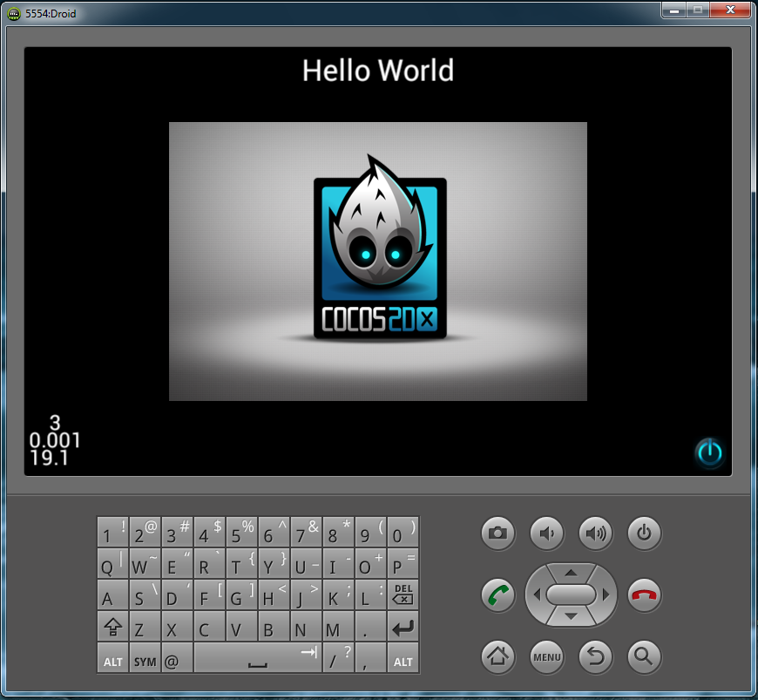Click the E key
Screen dimensions: 758x700
pyautogui.click(x=177, y=562)
